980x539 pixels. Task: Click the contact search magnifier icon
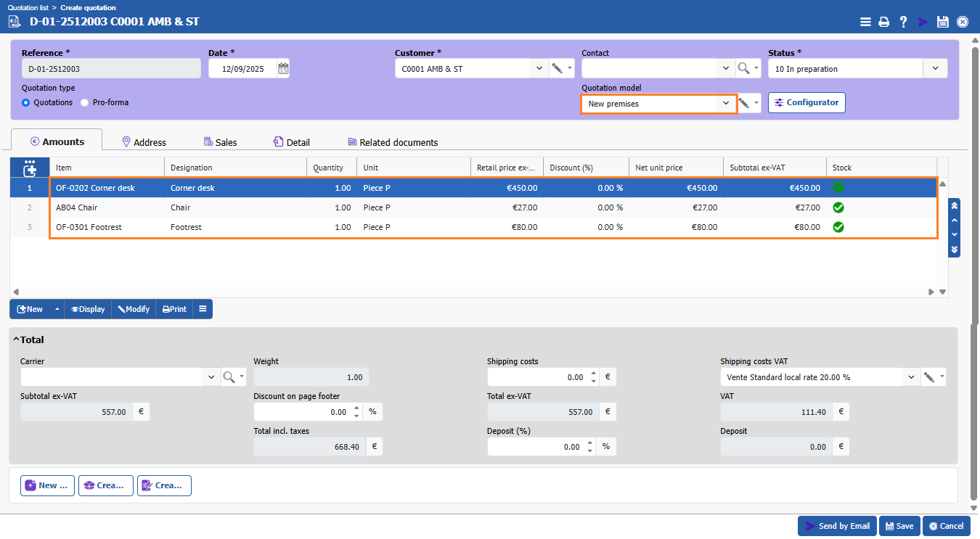point(743,69)
